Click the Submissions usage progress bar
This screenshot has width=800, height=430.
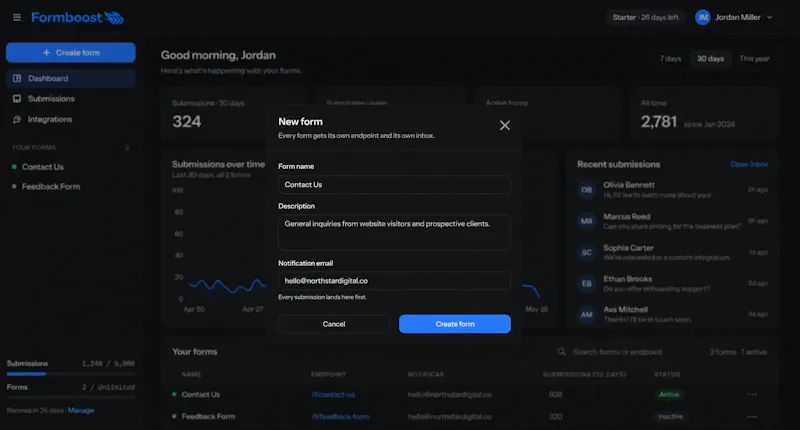tap(70, 374)
